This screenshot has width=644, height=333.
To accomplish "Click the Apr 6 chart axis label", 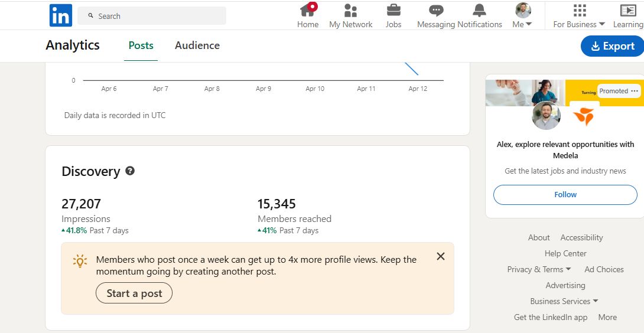I will (x=109, y=89).
